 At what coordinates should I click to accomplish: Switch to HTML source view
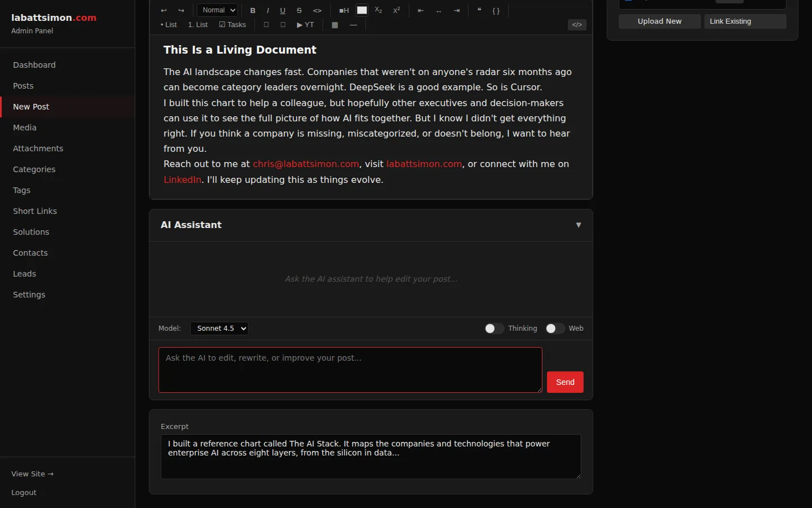click(x=577, y=25)
